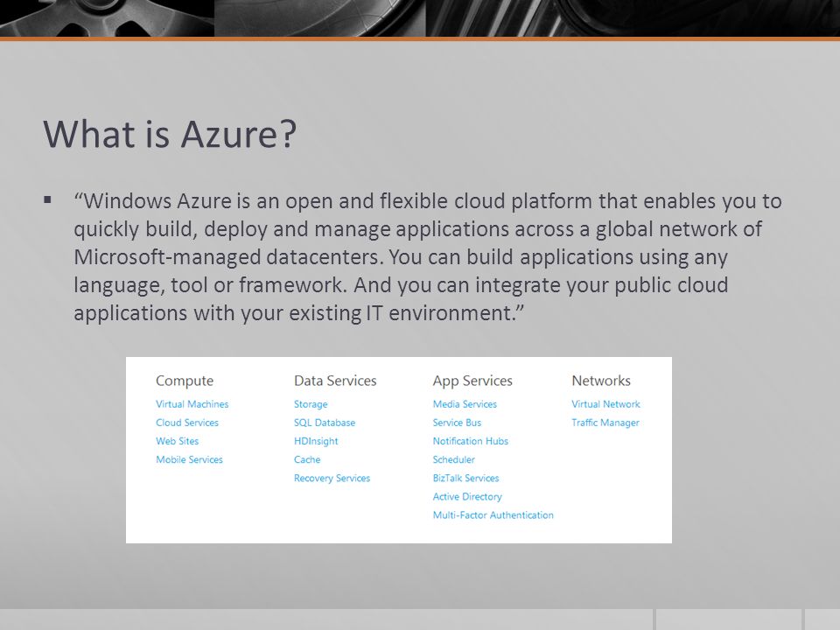This screenshot has height=630, width=840.
Task: Click the Cloud Services link
Action: [187, 422]
